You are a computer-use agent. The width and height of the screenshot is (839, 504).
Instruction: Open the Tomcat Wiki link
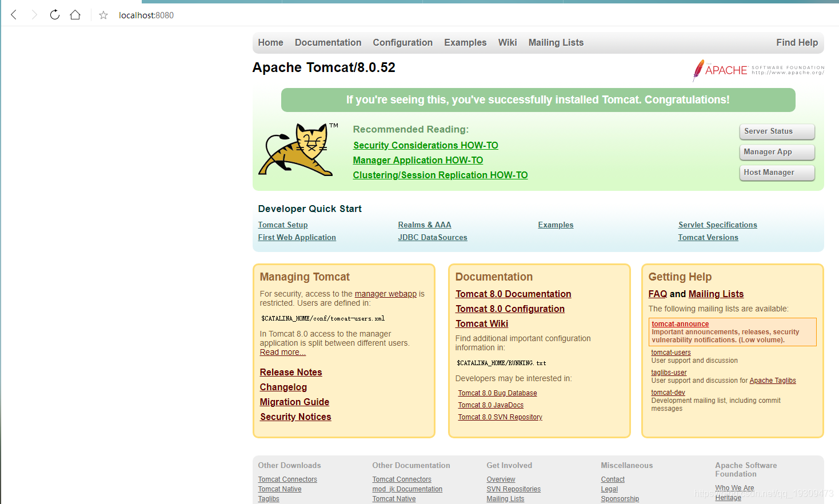click(x=482, y=324)
